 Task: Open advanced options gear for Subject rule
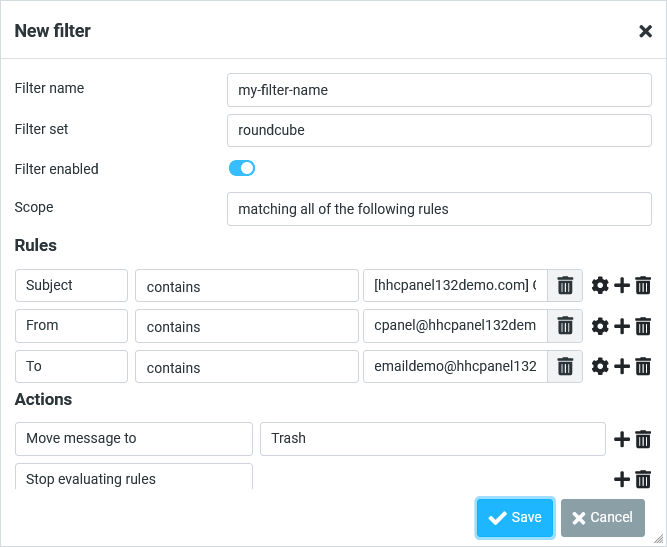pos(600,286)
